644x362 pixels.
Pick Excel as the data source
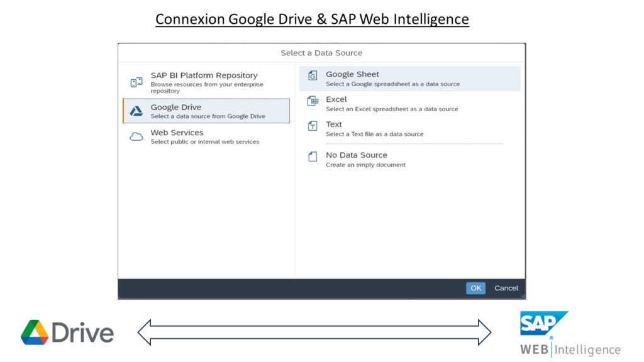410,104
